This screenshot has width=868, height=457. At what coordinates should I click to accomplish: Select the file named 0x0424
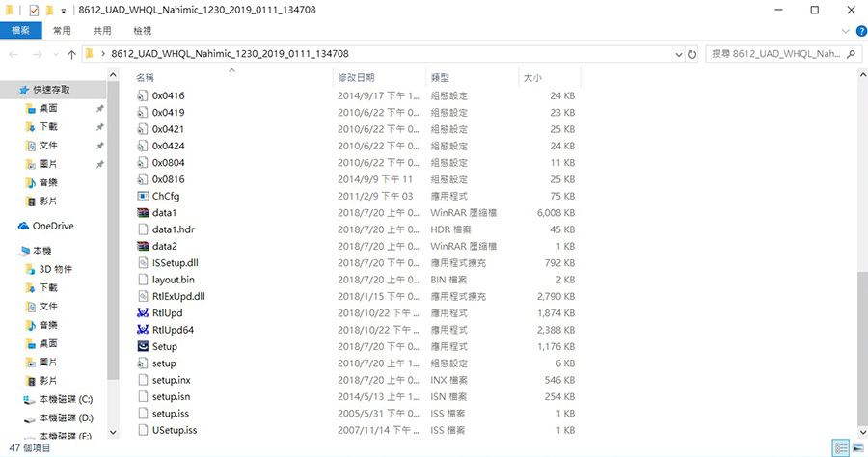tap(168, 146)
